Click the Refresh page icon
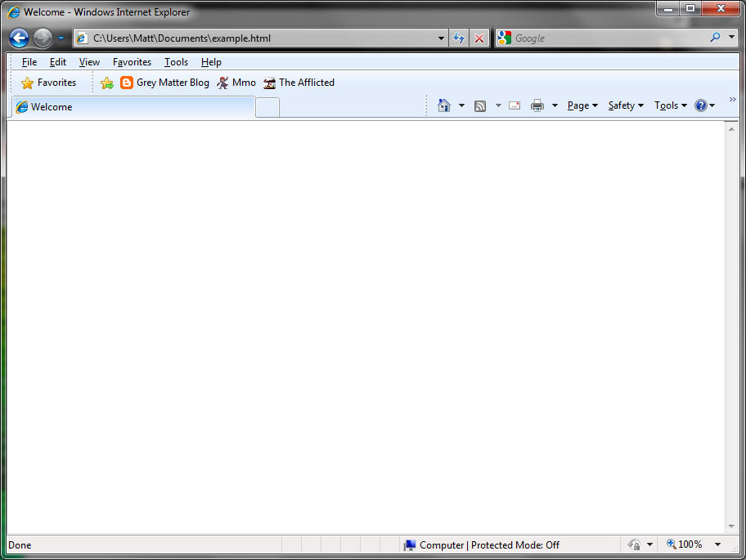 coord(459,38)
